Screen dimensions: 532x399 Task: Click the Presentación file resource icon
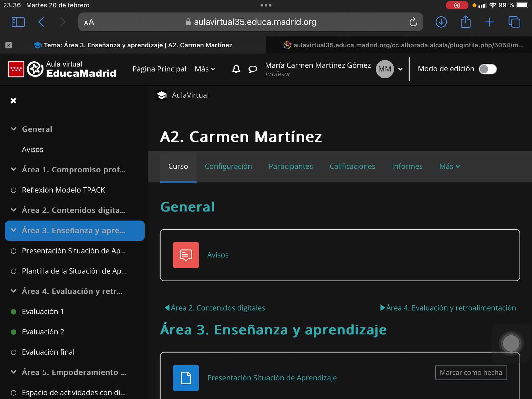[x=186, y=378]
